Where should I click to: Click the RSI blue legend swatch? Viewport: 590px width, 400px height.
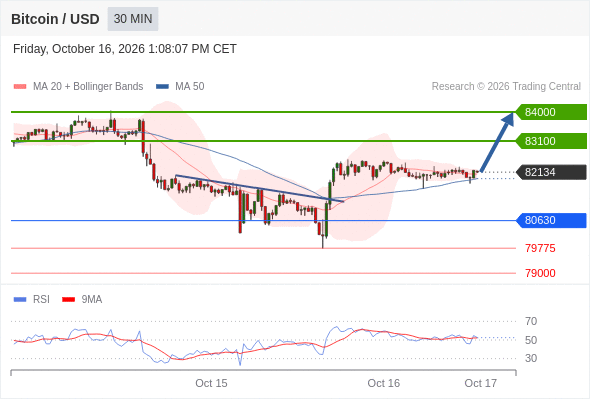[20, 300]
